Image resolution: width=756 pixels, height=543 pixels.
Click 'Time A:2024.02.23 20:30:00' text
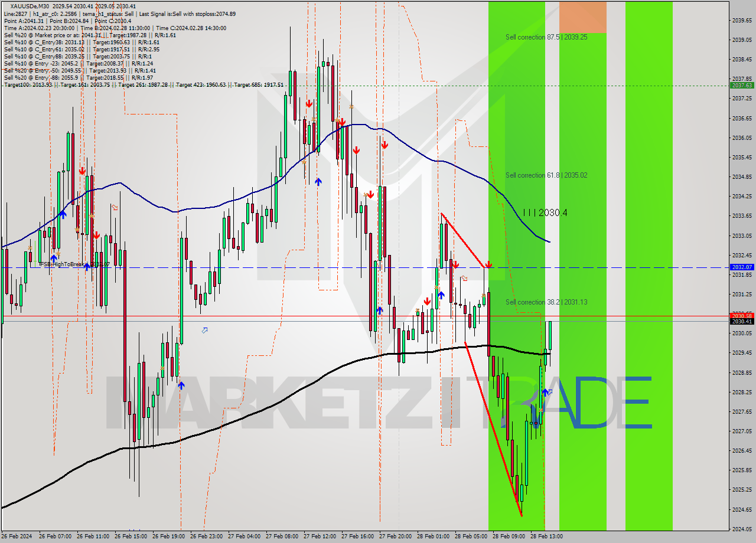coord(39,28)
